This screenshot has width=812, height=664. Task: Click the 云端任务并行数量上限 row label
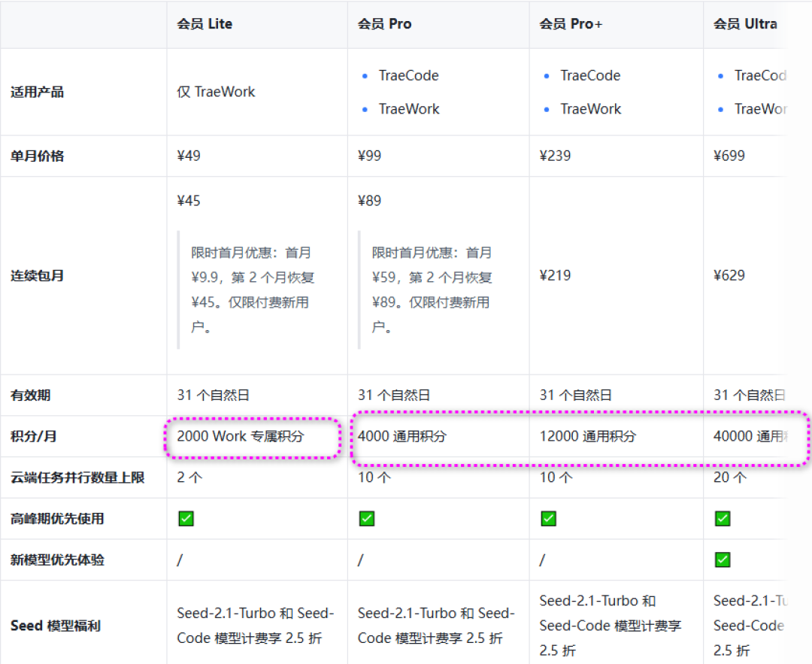click(77, 478)
